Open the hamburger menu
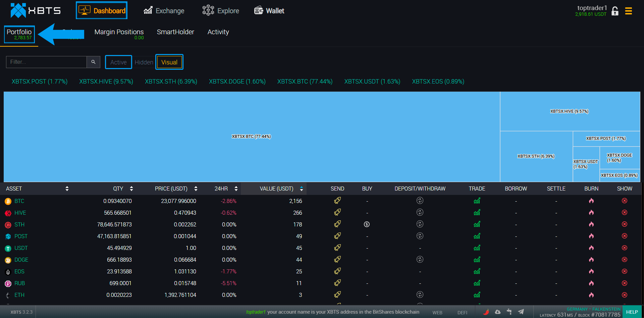The image size is (644, 318). coord(629,11)
